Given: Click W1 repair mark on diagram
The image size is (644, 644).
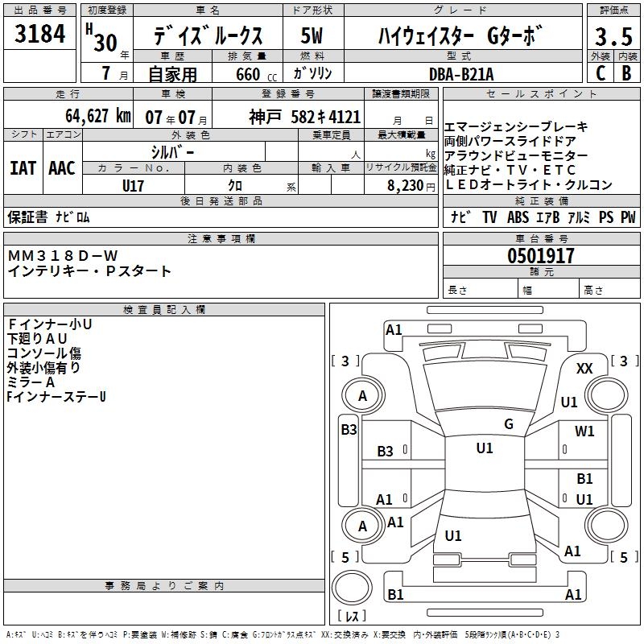Looking at the screenshot, I should click(584, 431).
